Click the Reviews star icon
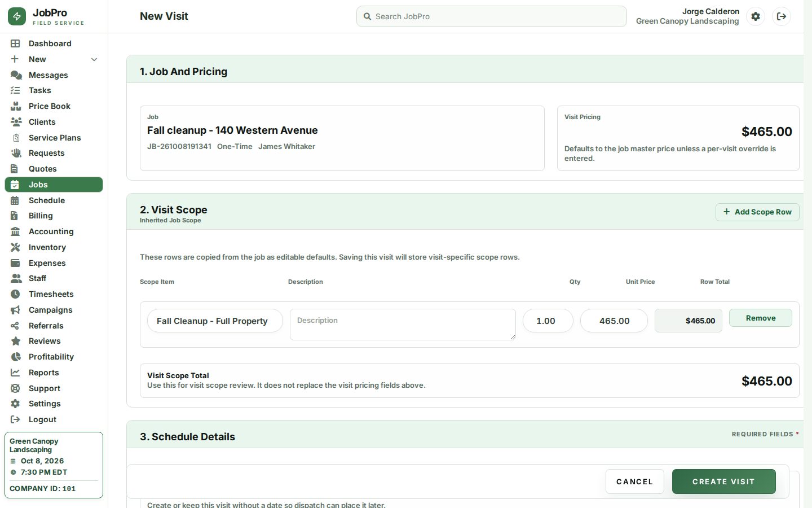 point(16,341)
